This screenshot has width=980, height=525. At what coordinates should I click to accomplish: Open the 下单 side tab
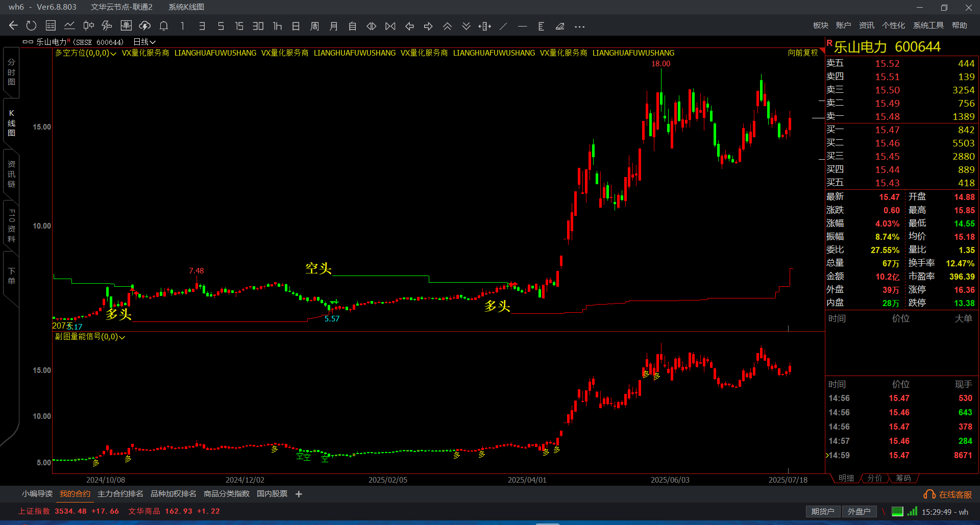coord(11,276)
